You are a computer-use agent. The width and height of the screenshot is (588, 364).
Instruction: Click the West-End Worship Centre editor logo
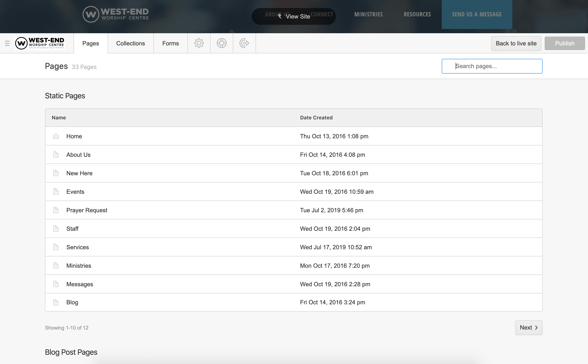point(40,43)
